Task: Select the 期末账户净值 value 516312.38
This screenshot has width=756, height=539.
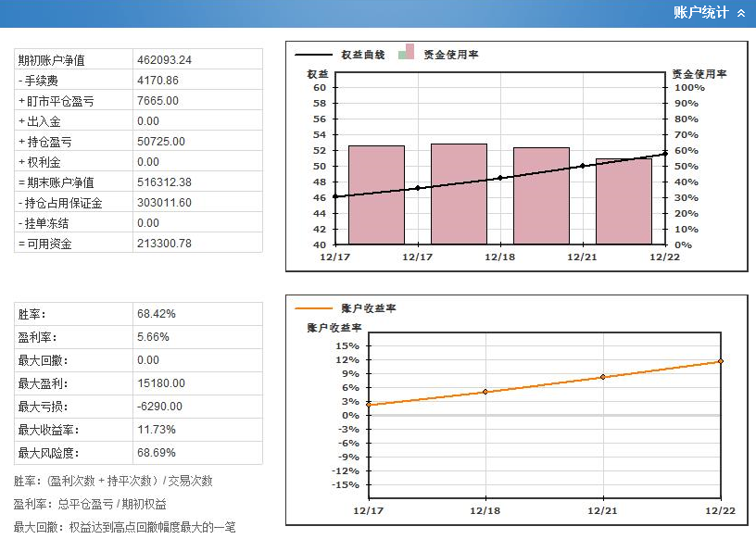Action: tap(164, 182)
